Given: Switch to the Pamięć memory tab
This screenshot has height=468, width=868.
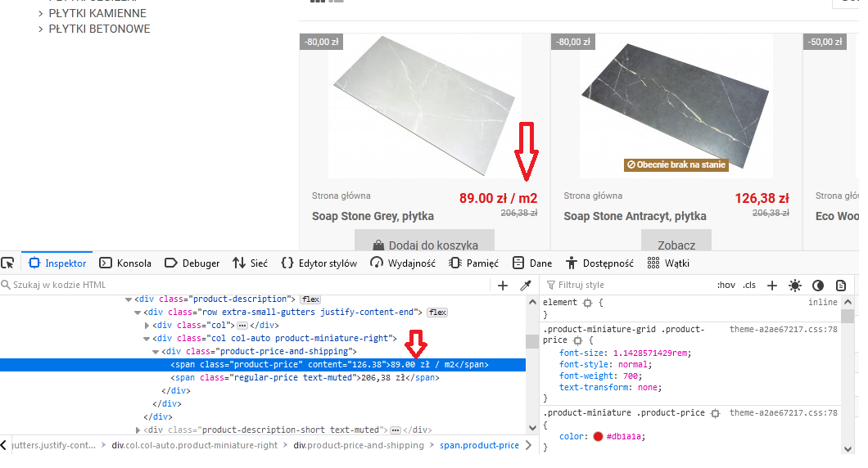Looking at the screenshot, I should coord(474,263).
